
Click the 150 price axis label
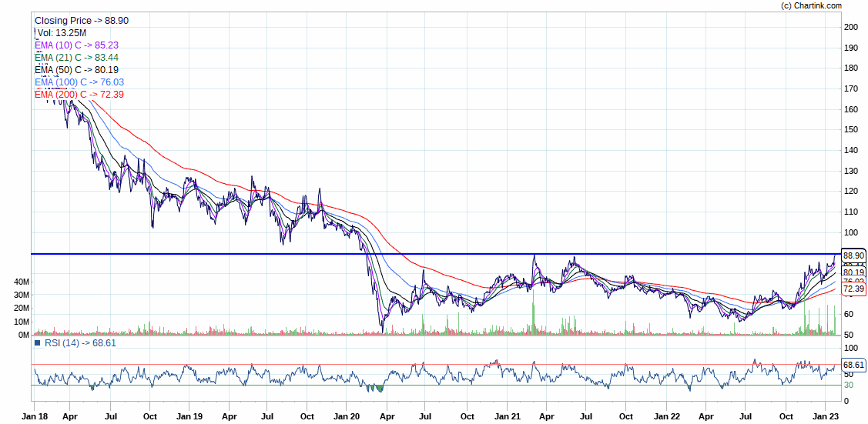coord(850,130)
